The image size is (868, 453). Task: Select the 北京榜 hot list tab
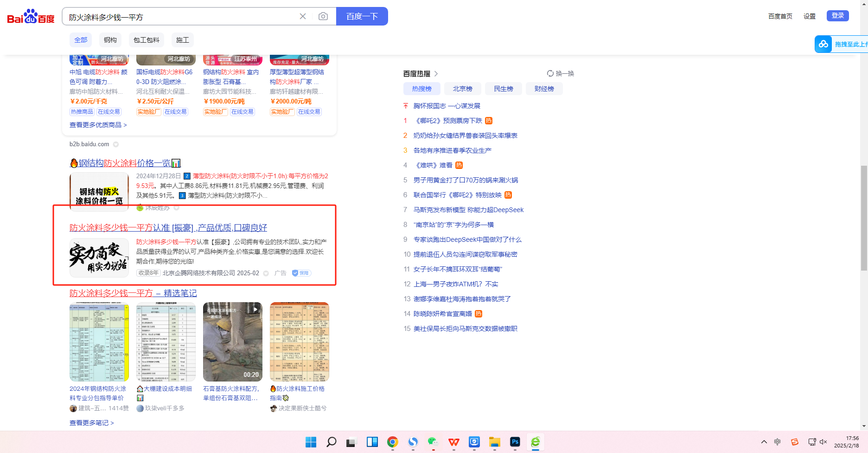point(462,89)
